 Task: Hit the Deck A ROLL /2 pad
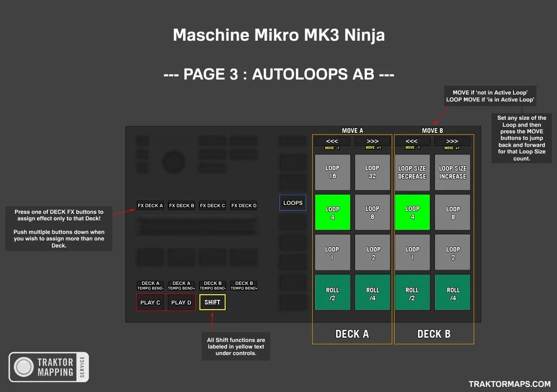[332, 292]
